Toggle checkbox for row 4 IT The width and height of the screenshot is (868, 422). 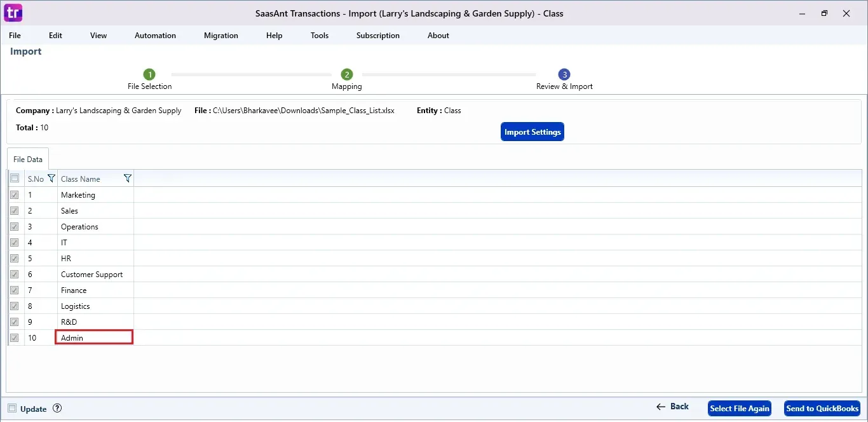tap(15, 243)
